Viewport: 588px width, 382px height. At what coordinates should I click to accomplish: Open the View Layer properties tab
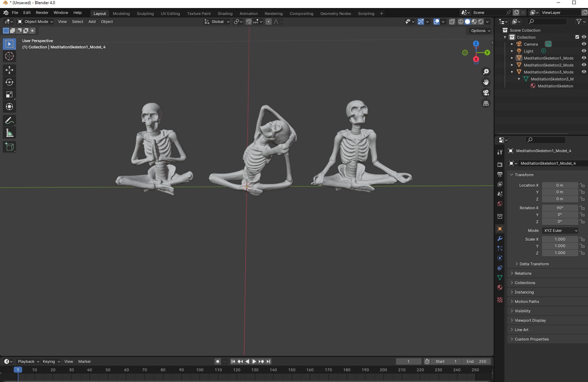click(x=500, y=184)
